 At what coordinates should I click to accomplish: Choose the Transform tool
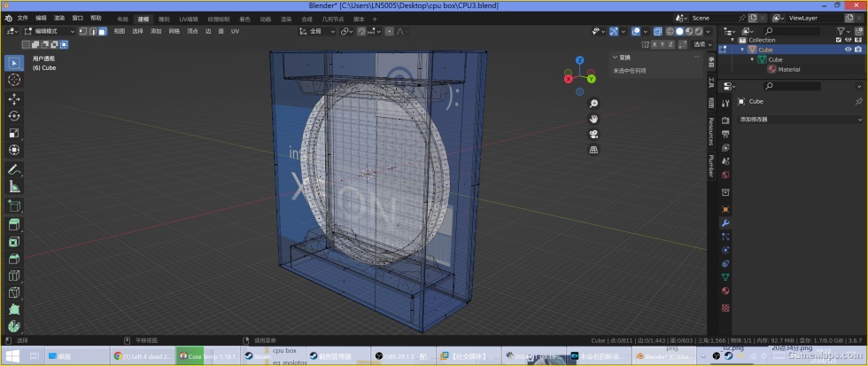point(14,150)
